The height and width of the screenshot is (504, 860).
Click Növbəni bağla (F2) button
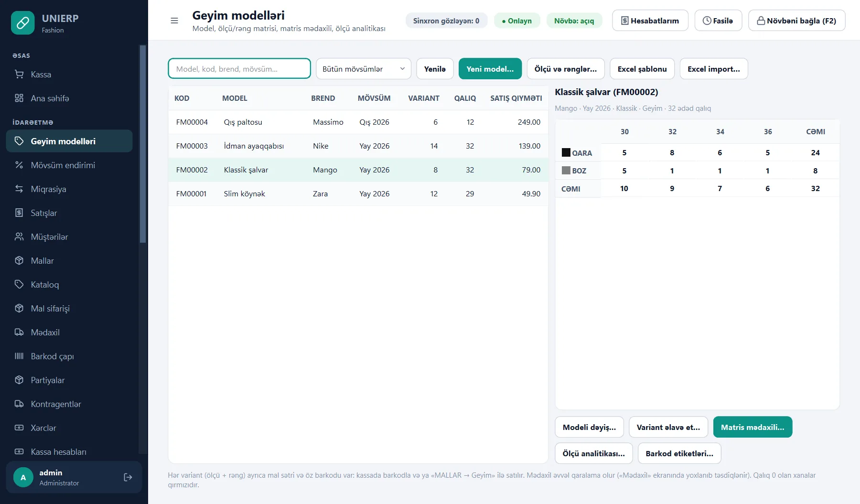coord(796,21)
